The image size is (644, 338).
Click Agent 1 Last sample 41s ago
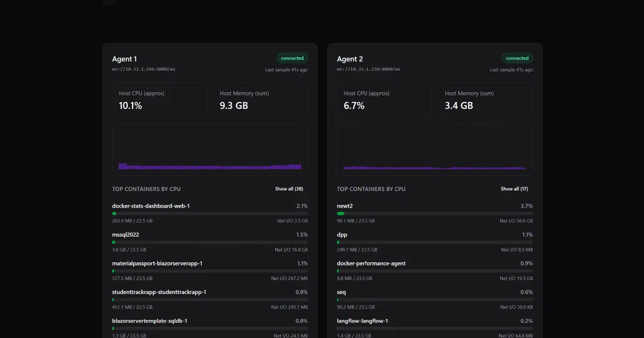point(287,70)
